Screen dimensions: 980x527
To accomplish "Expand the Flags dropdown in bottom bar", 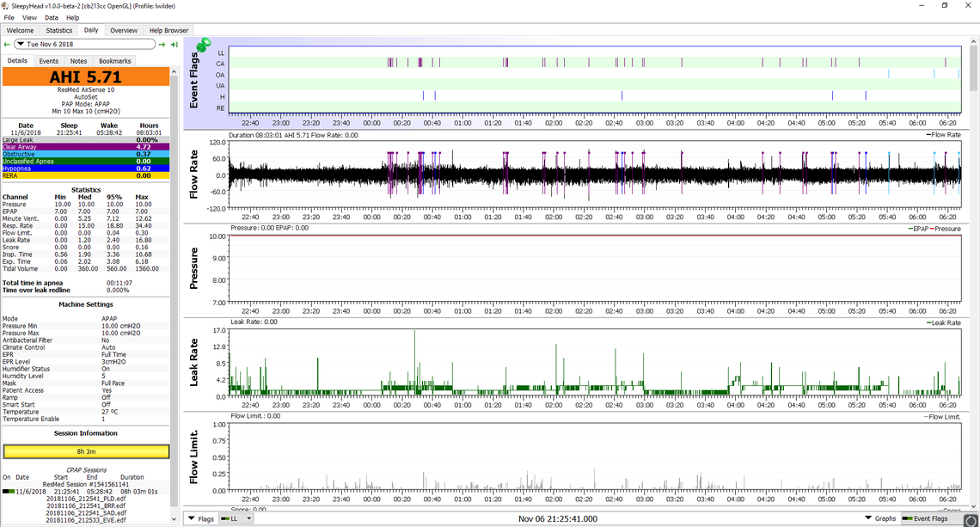I will pyautogui.click(x=201, y=518).
